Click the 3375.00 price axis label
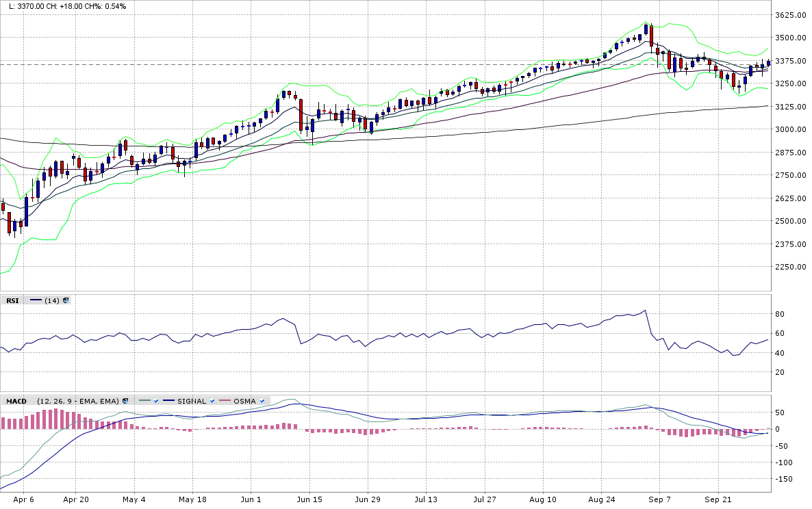812x509 pixels. 791,61
